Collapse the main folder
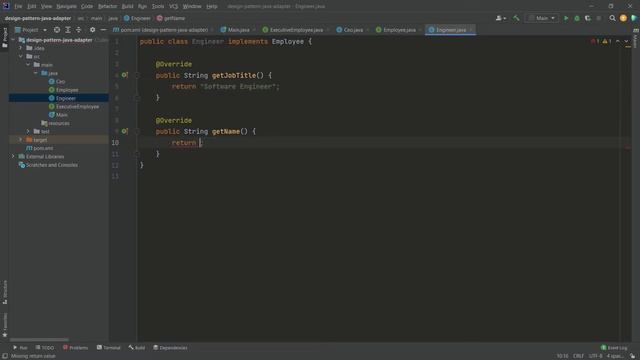The width and height of the screenshot is (640, 360). [28, 65]
